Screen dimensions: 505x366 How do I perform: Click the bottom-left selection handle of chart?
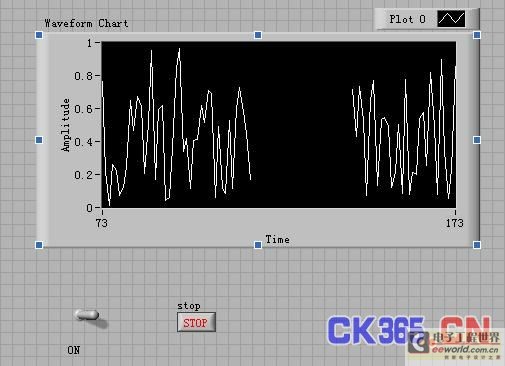click(39, 245)
